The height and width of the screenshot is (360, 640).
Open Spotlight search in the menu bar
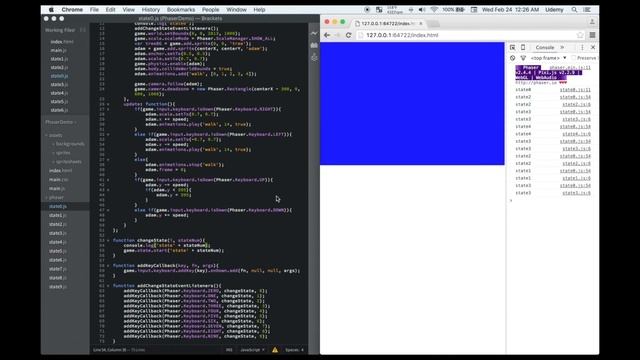click(574, 9)
